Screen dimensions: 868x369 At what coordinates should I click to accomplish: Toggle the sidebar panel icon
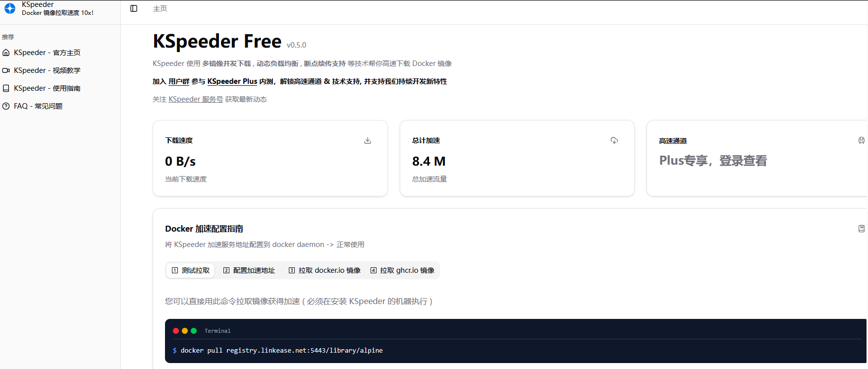(134, 8)
